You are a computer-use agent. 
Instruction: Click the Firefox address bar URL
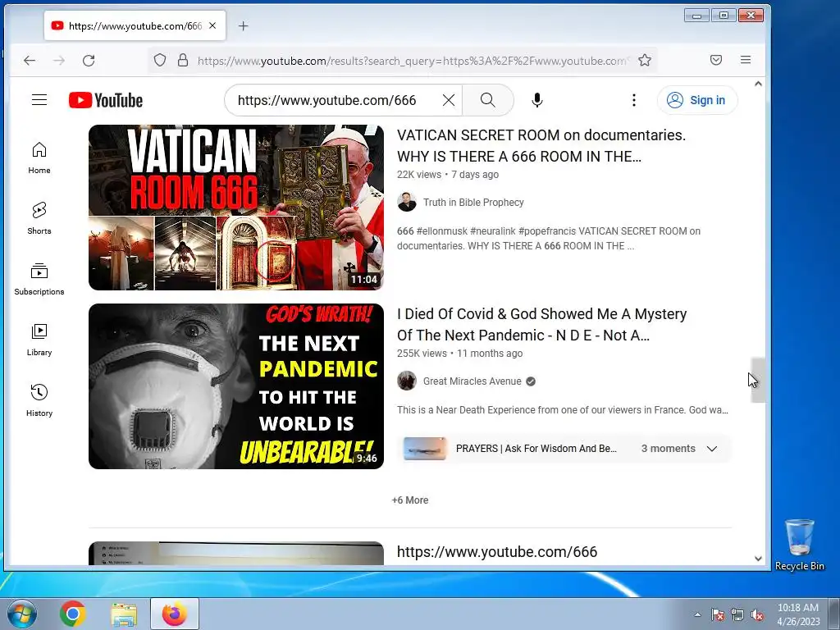pyautogui.click(x=413, y=61)
